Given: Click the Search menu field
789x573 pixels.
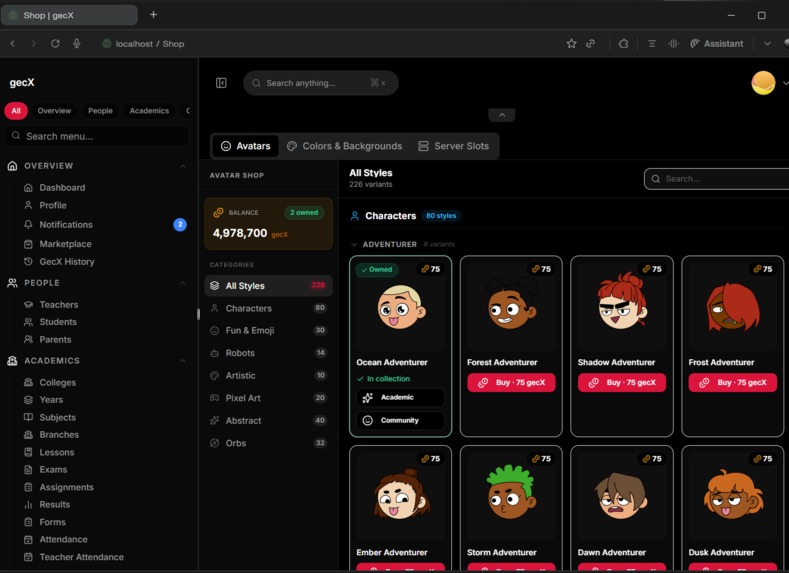Looking at the screenshot, I should (97, 136).
